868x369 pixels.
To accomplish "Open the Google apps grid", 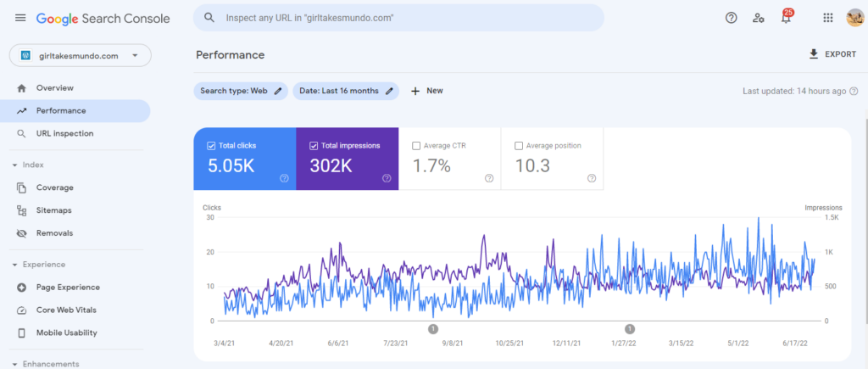I will click(828, 18).
